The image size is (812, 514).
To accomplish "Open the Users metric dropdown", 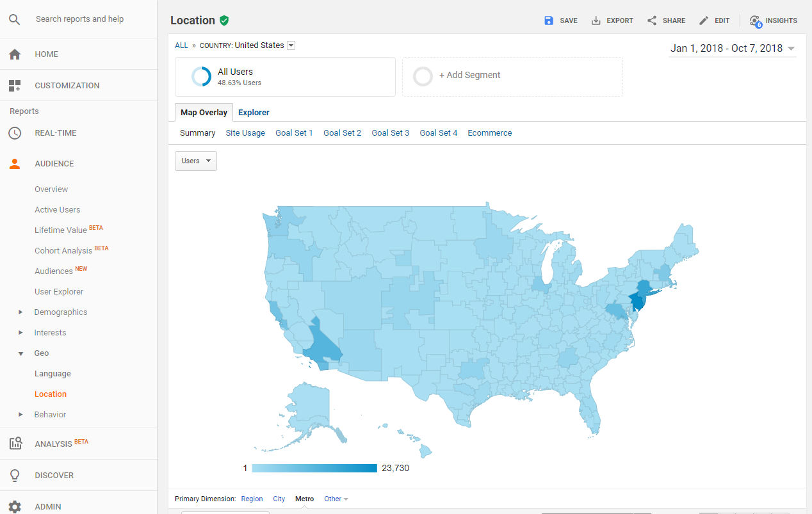I will click(x=196, y=161).
